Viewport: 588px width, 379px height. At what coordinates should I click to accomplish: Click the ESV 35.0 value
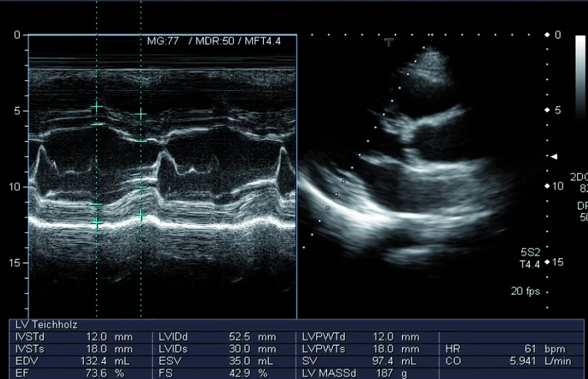coord(240,361)
